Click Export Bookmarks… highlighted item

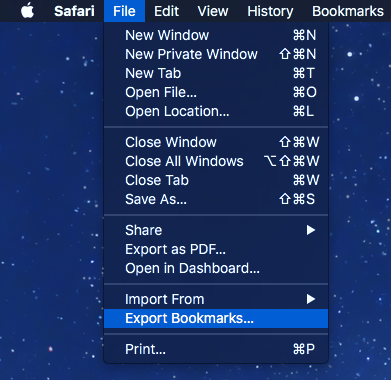pos(216,318)
